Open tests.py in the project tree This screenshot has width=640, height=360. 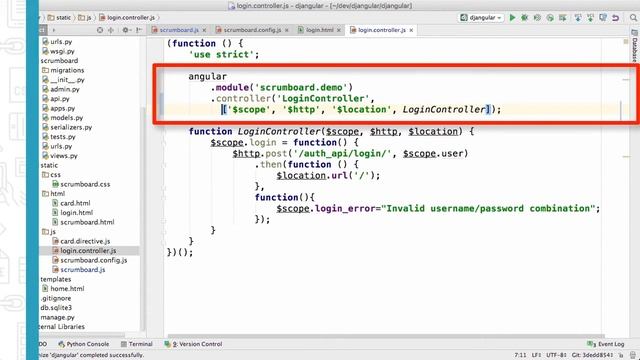[x=59, y=137]
